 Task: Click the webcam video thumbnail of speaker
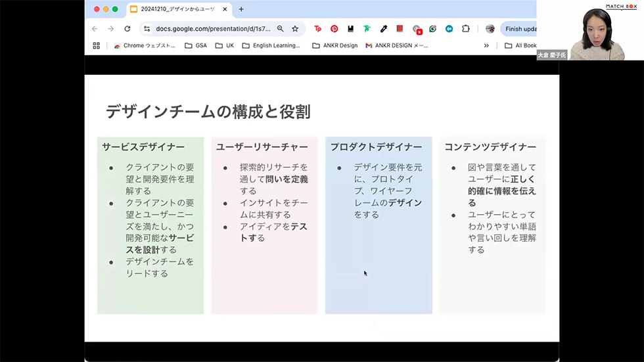590,30
